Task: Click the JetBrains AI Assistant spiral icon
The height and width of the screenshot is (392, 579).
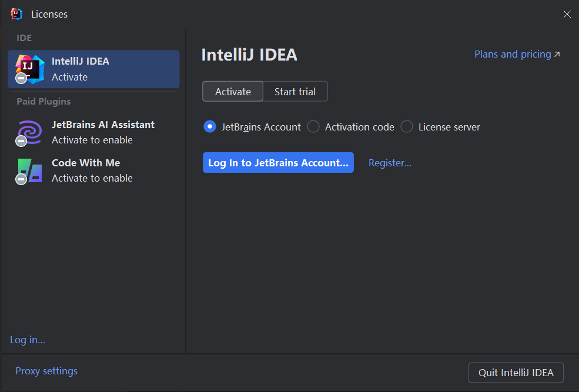Action: click(29, 133)
